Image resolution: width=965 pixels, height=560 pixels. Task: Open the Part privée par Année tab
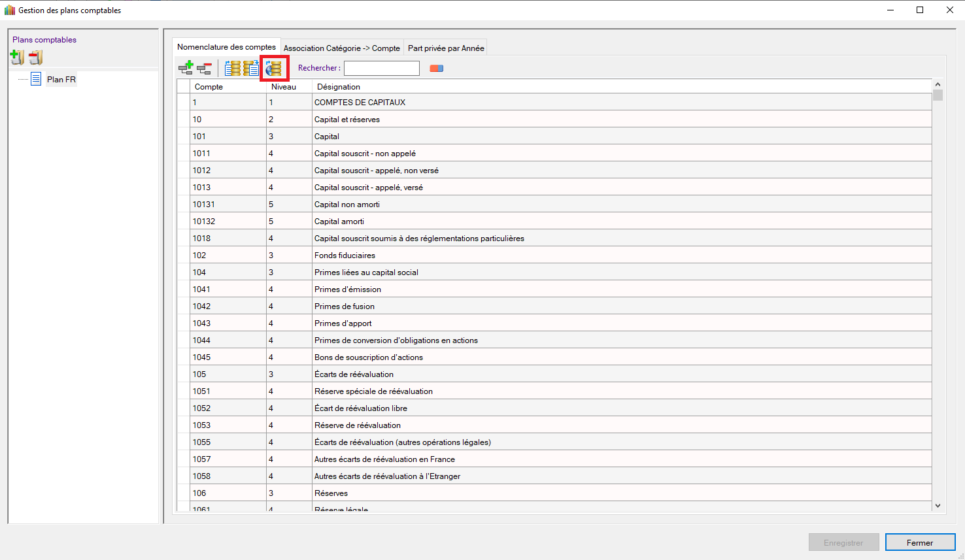pyautogui.click(x=446, y=48)
